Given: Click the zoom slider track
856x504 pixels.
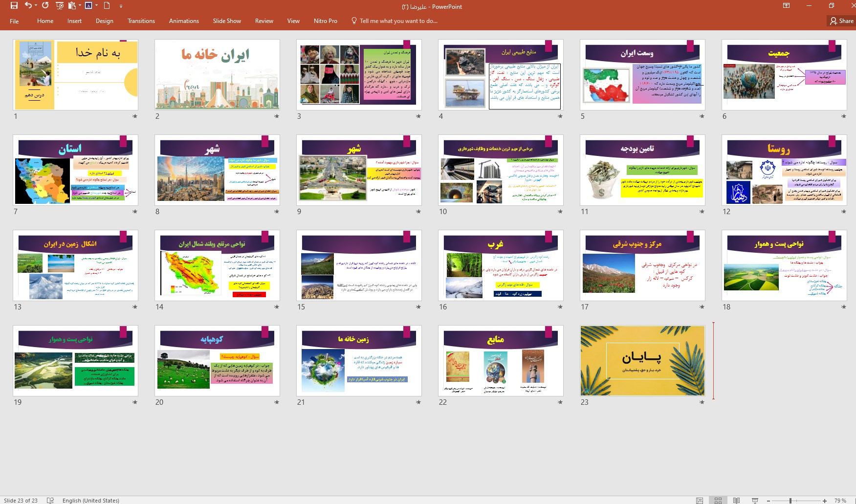Looking at the screenshot, I should [x=807, y=501].
